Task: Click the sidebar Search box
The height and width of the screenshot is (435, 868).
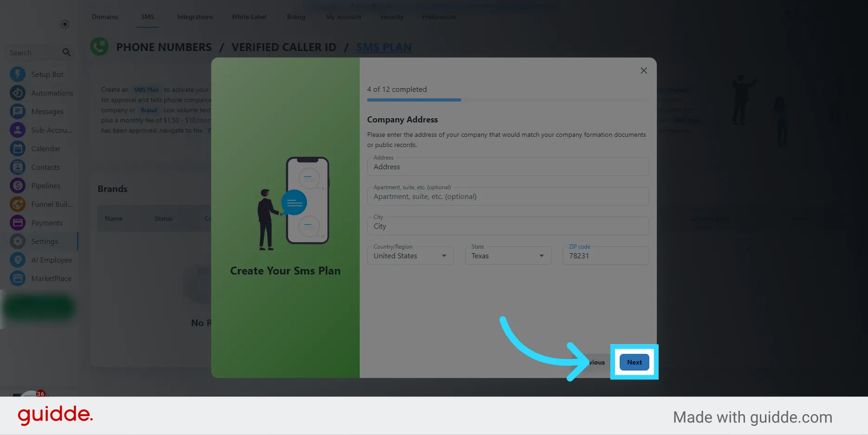Action: 40,52
